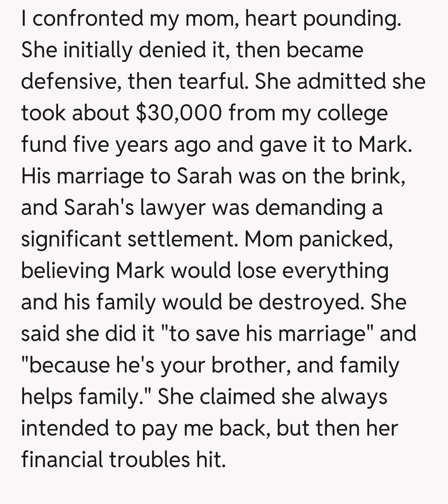
Task: Click the "$30,000" amount
Action: (x=178, y=113)
